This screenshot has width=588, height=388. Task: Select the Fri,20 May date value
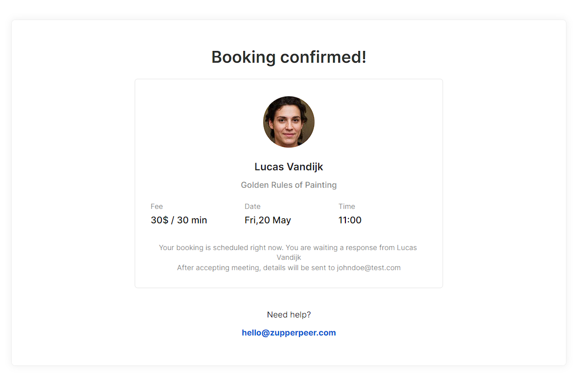pos(267,220)
